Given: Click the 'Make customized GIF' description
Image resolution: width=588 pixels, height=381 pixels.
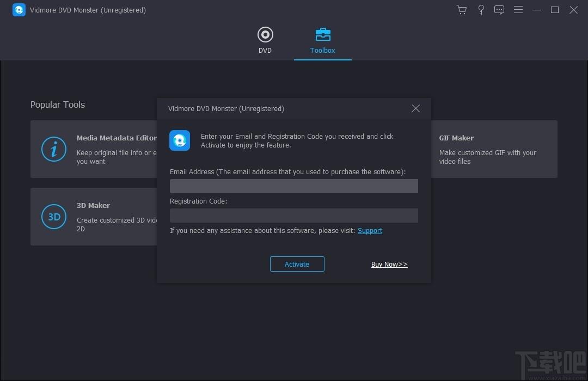Looking at the screenshot, I should pyautogui.click(x=487, y=157).
